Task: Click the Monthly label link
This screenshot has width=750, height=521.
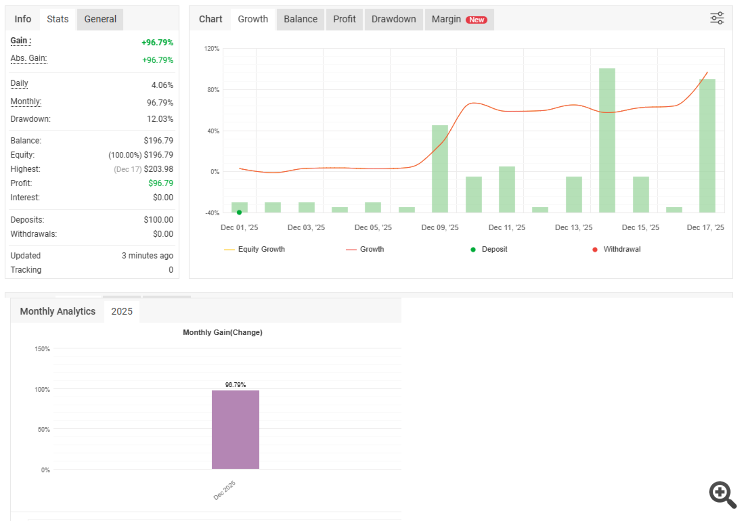Action: pos(26,101)
